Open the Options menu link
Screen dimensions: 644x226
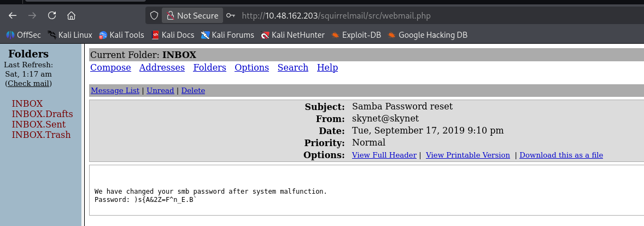pos(251,68)
